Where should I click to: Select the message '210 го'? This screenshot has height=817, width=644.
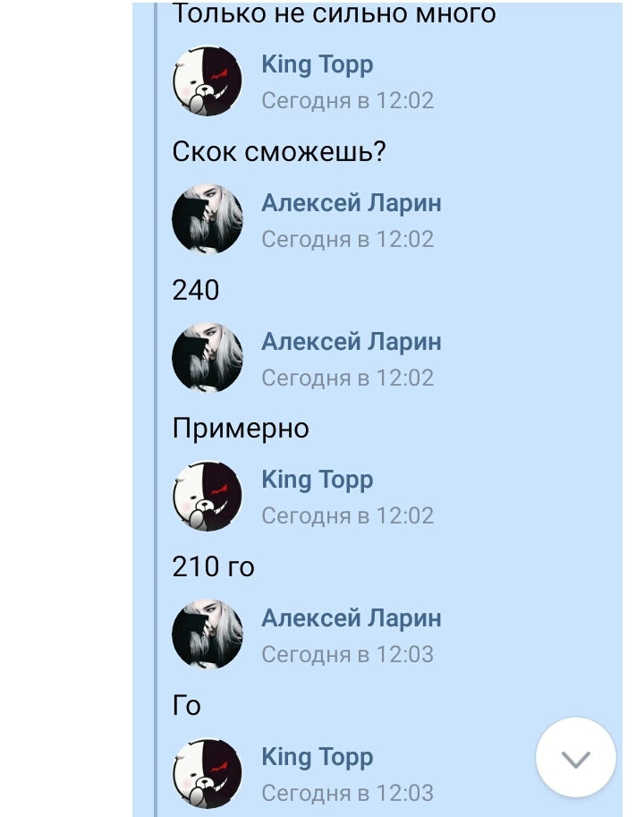point(214,567)
